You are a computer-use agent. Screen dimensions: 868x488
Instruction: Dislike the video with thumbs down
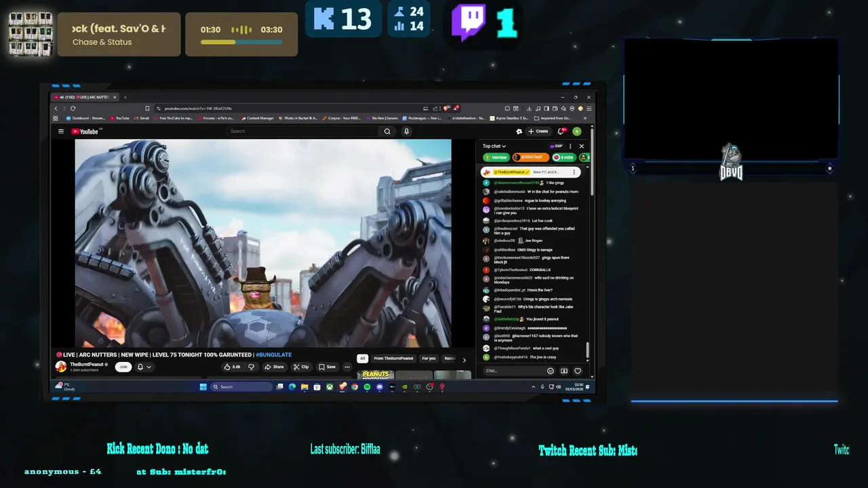[x=251, y=367]
